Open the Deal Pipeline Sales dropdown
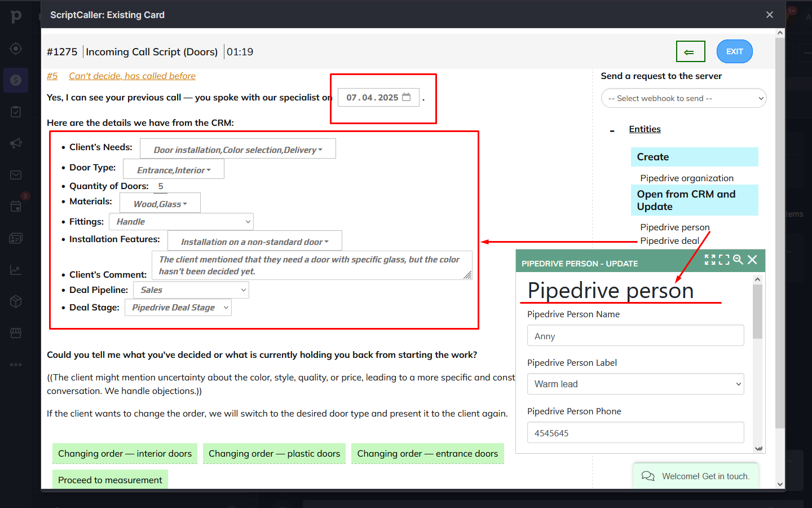 pyautogui.click(x=191, y=290)
